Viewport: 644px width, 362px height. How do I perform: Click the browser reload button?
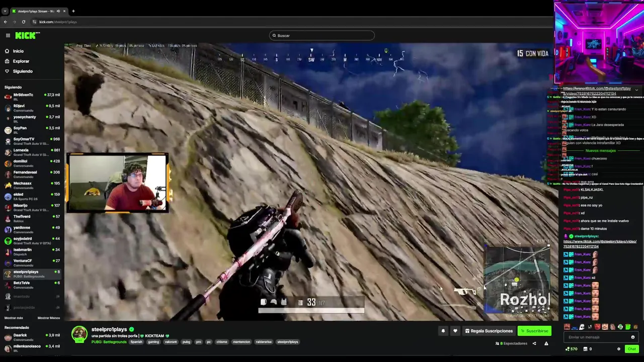(x=23, y=22)
